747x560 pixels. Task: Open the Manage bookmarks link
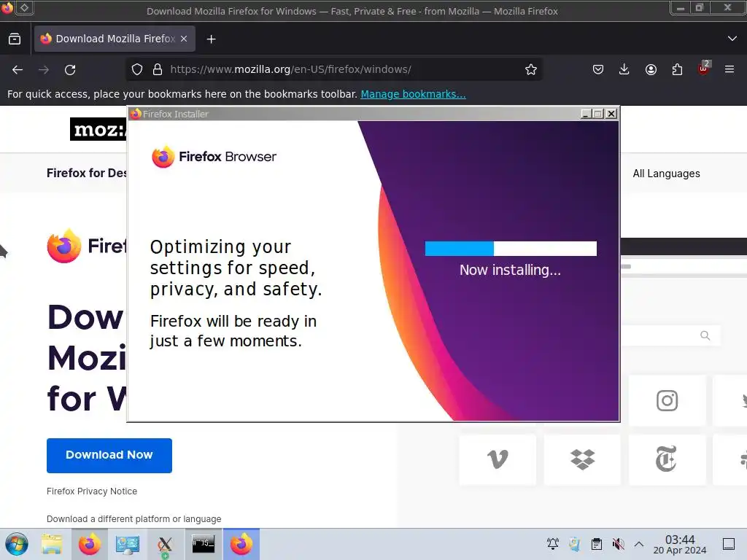click(x=413, y=94)
